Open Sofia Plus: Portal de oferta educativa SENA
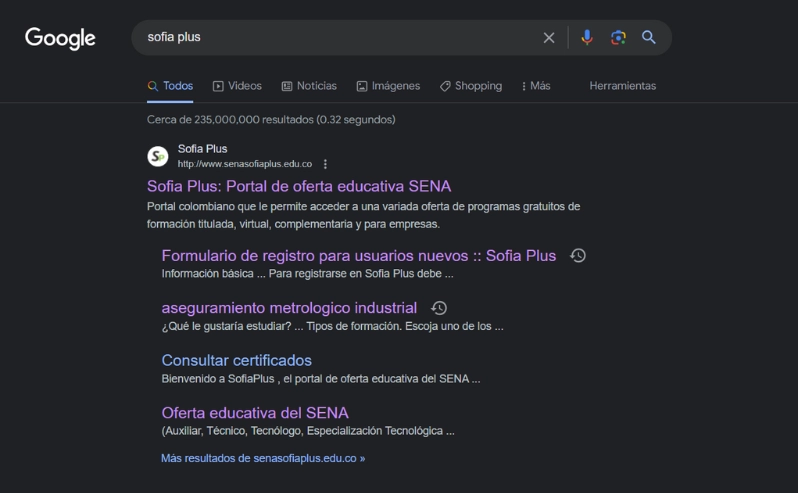 299,186
